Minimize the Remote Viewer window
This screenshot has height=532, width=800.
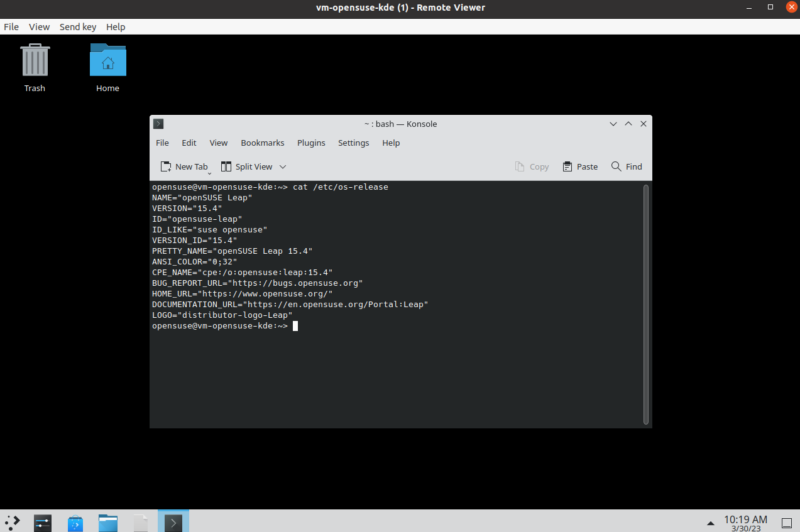(x=749, y=8)
